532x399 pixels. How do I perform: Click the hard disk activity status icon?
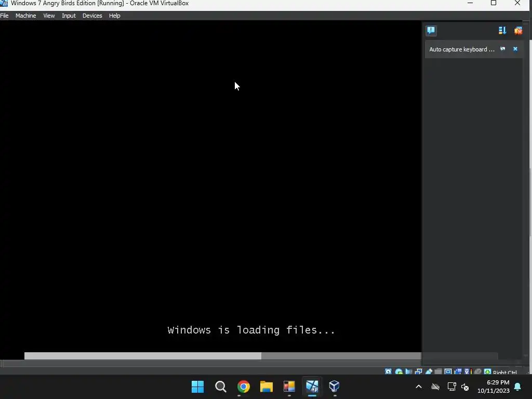tap(389, 372)
